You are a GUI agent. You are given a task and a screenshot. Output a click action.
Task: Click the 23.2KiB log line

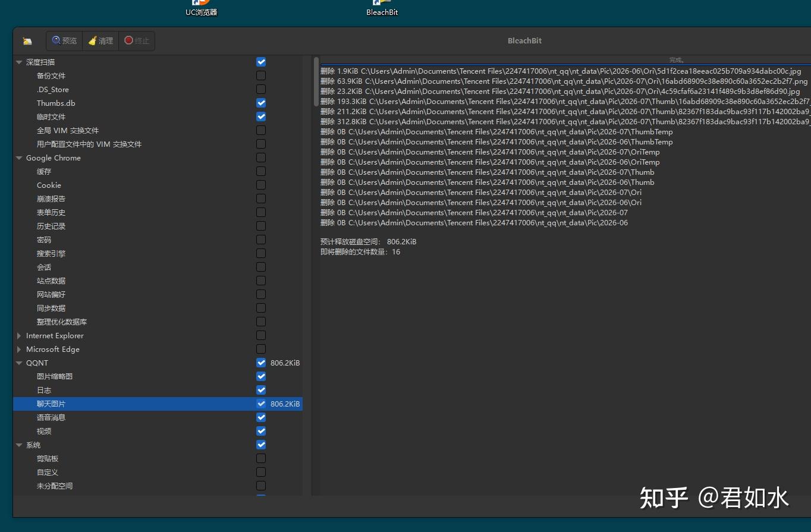560,92
